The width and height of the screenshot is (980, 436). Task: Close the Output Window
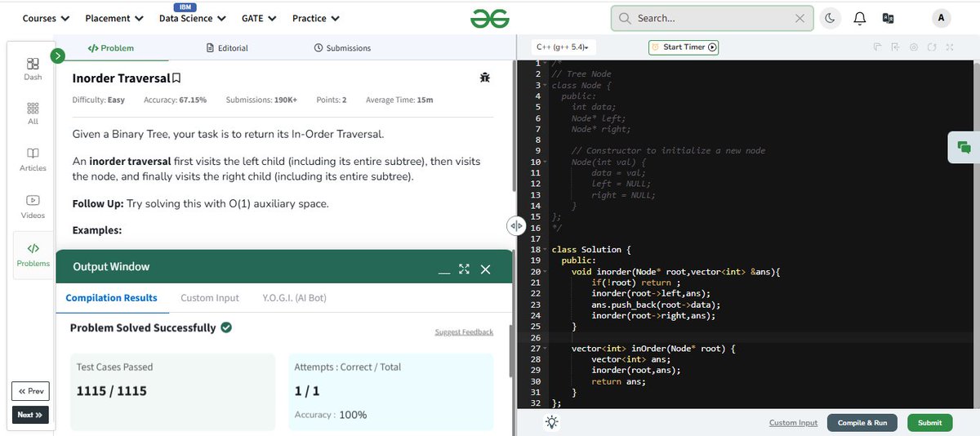pyautogui.click(x=485, y=269)
